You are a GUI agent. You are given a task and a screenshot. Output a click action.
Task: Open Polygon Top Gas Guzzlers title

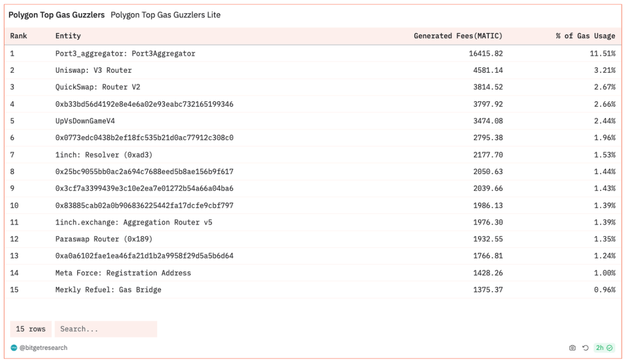click(56, 15)
